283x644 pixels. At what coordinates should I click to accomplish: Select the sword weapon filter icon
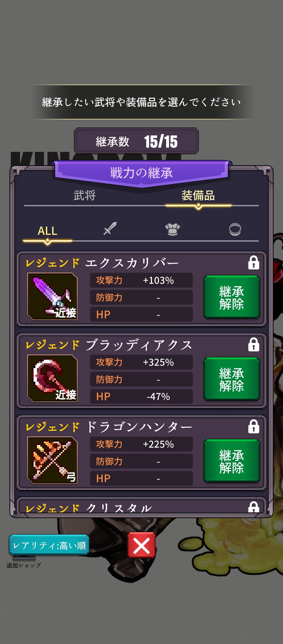pos(110,229)
